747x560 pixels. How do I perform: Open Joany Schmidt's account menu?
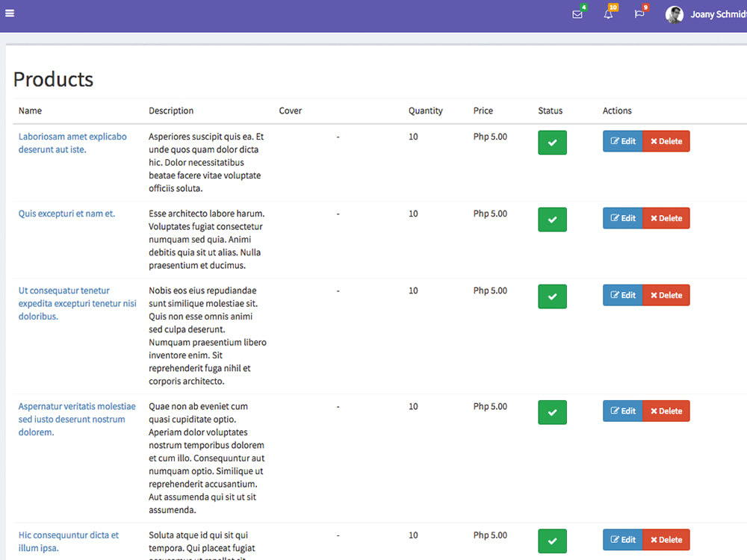click(x=717, y=14)
